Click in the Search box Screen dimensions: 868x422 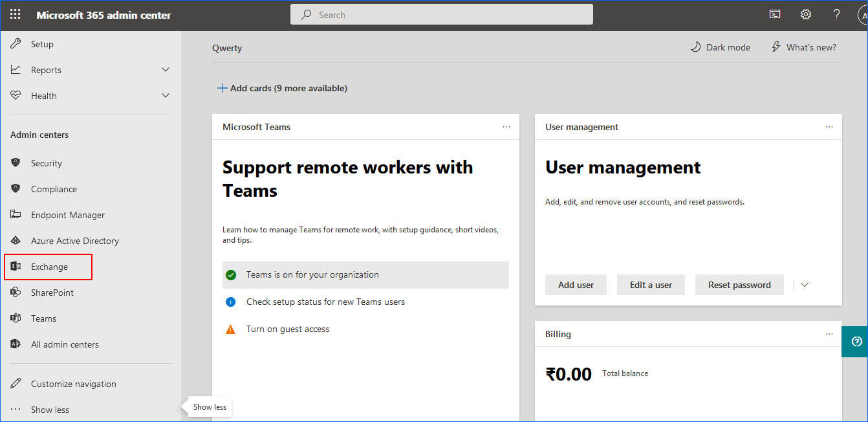click(x=442, y=15)
